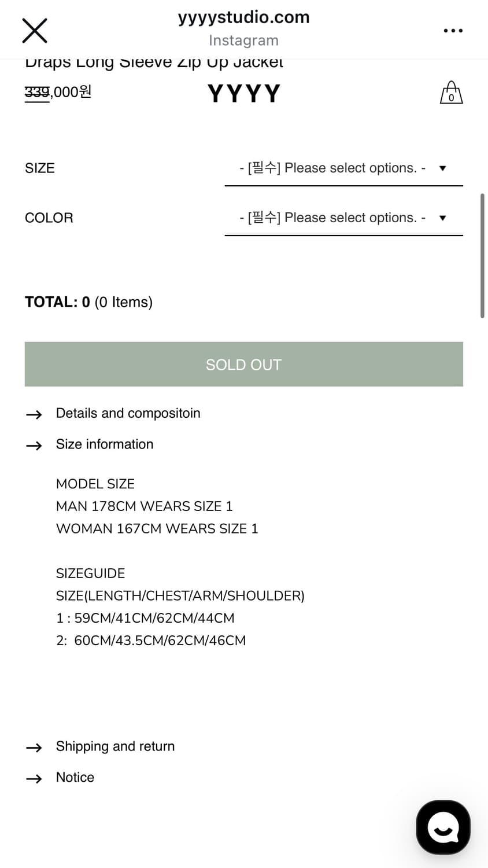Click arrow icon beside Details and compositoin
The image size is (488, 868).
(x=34, y=414)
